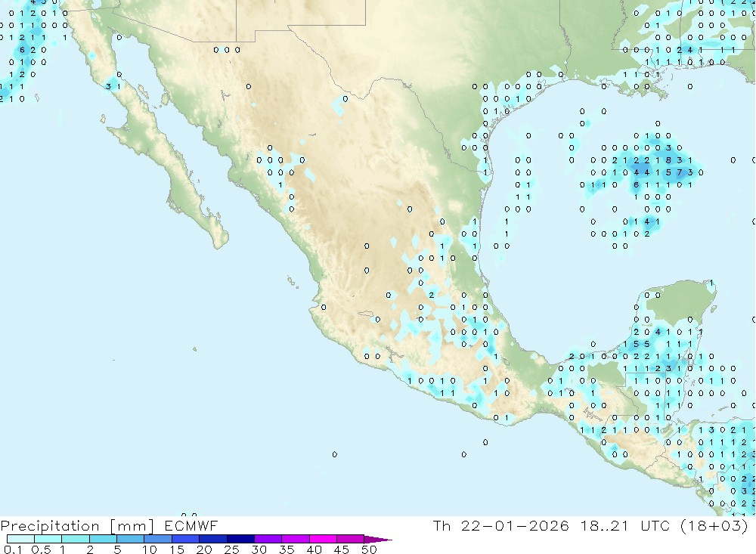This screenshot has width=756, height=554.
Task: Pick the dark navy 25–30 mm swatch
Action: pos(240,539)
